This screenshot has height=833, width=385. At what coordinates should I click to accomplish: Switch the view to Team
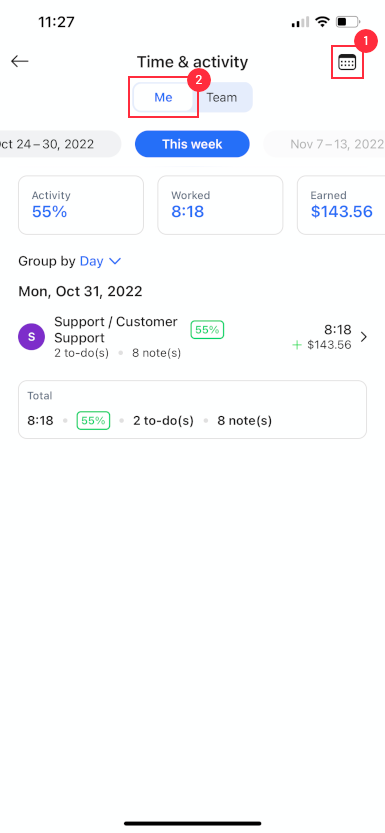click(222, 98)
